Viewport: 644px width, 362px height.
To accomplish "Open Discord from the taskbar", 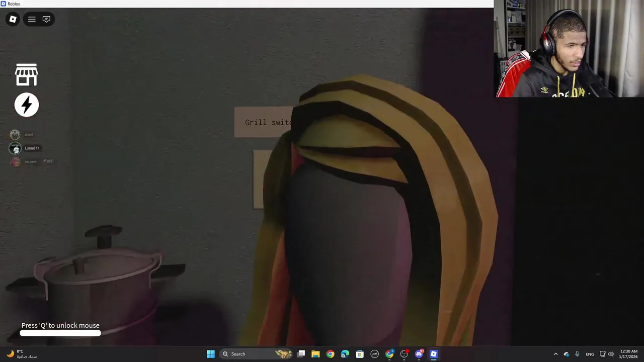I will tap(419, 354).
